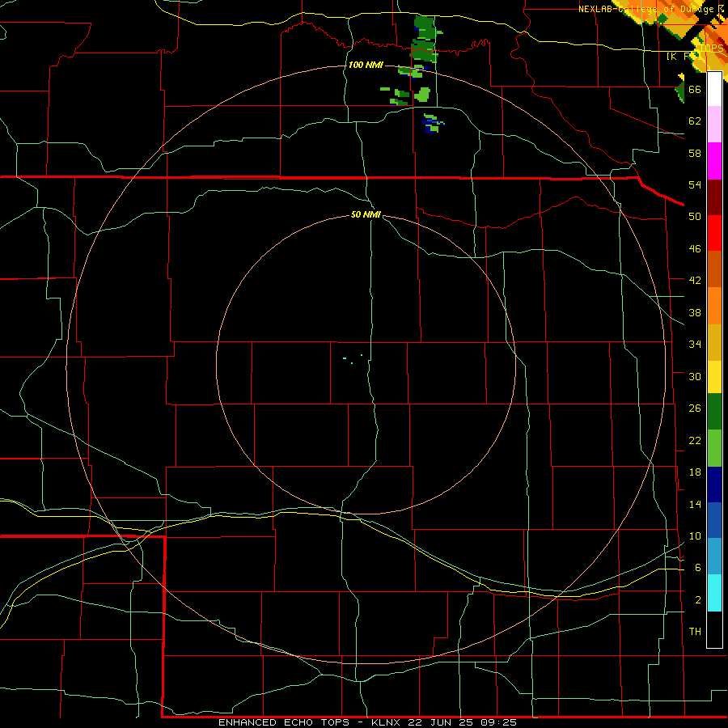Select the '14' legend value
This screenshot has width=728, height=728.
(x=695, y=504)
